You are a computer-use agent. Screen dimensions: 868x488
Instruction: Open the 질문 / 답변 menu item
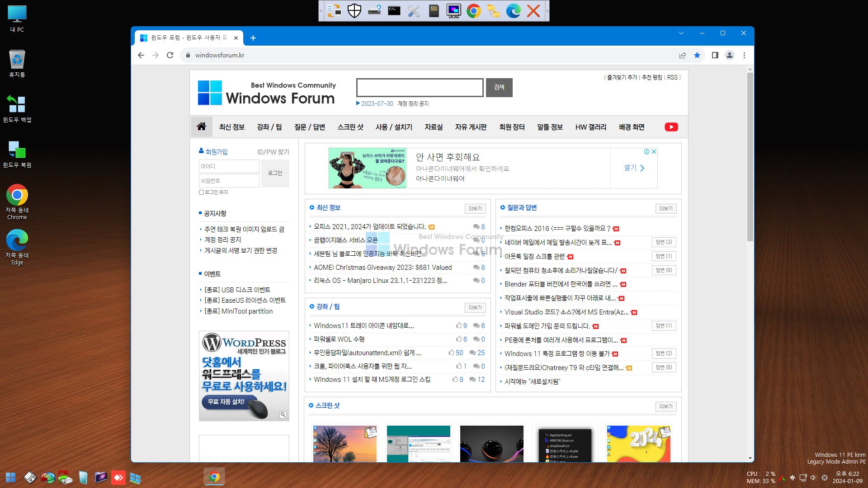tap(310, 127)
